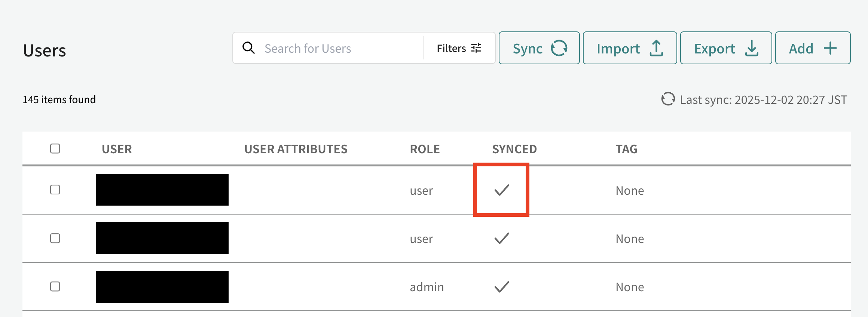Export the users list
868x317 pixels.
tap(726, 48)
